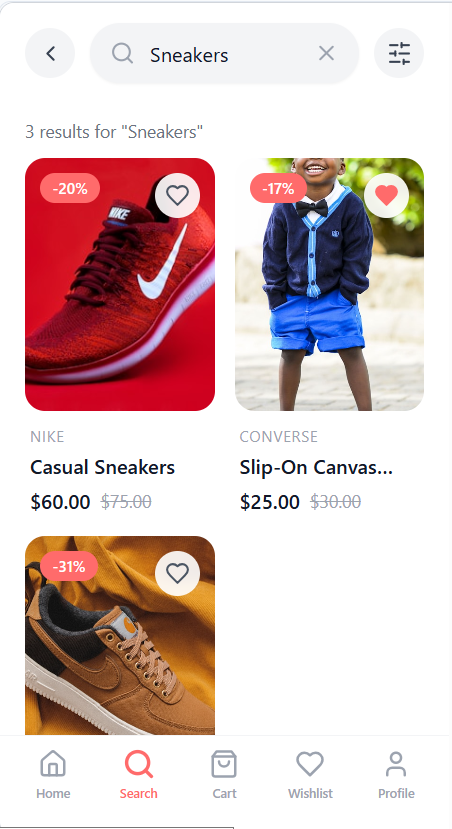
Task: Go back using the left chevron button
Action: tap(50, 53)
